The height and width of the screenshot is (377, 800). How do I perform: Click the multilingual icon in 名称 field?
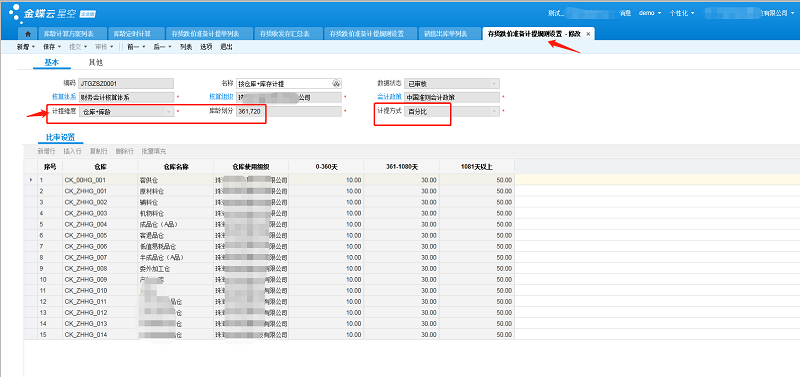point(336,84)
